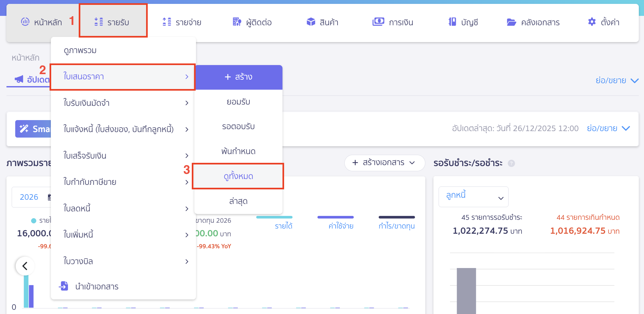
Task: Expand the ใบเสร็จรับเงิน submenu arrow
Action: coord(187,156)
